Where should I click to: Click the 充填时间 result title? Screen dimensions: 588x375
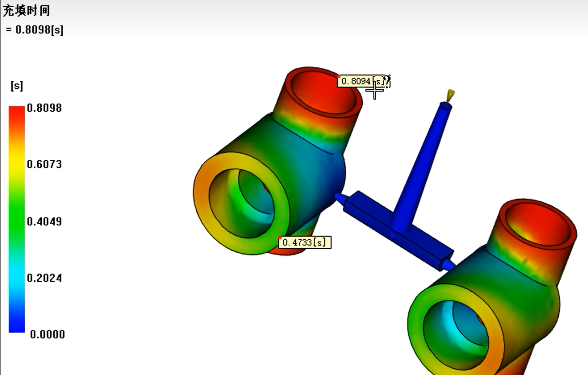tap(27, 11)
